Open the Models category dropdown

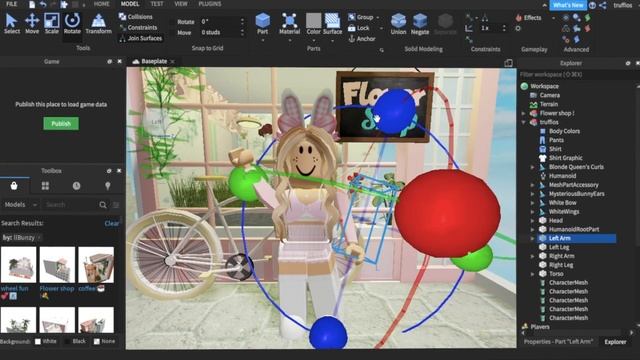tap(20, 204)
